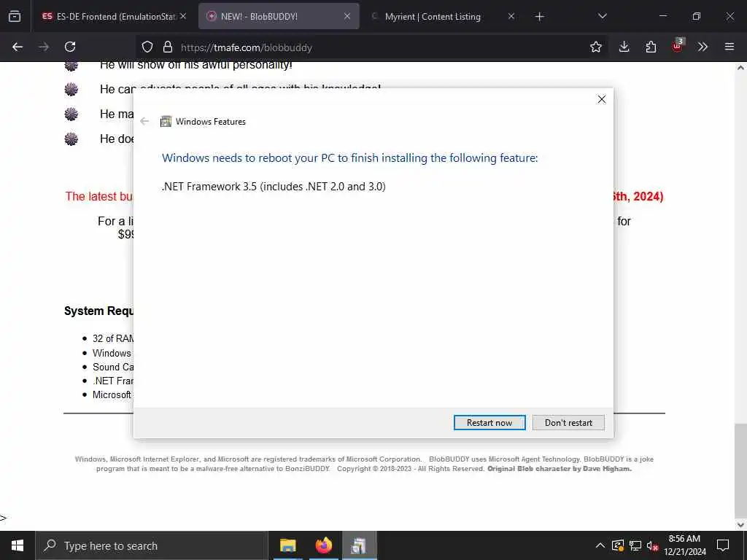
Task: Close the BlobBUDDY tab
Action: pyautogui.click(x=347, y=16)
